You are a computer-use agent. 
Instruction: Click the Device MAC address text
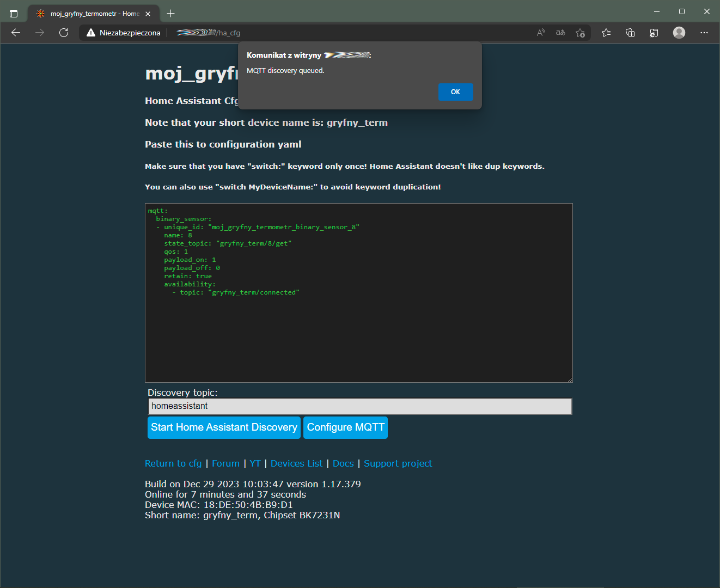coord(219,505)
